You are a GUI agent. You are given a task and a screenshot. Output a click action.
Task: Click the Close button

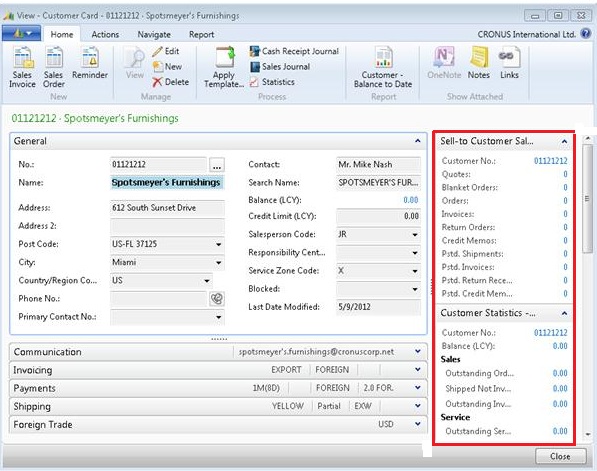tap(560, 456)
